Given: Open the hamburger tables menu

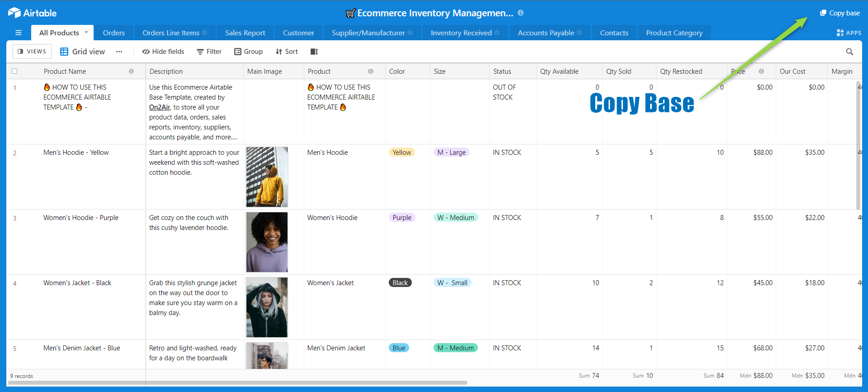Looking at the screenshot, I should point(19,33).
